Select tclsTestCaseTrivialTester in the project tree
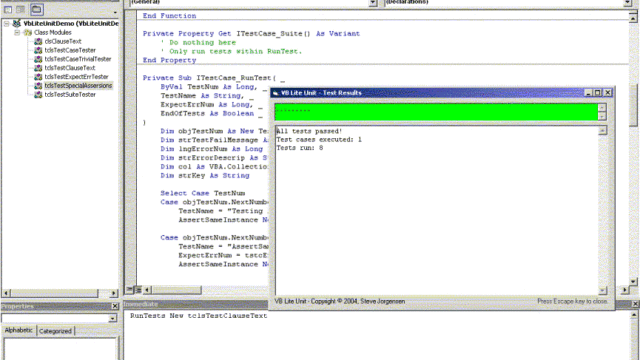The height and width of the screenshot is (360, 640). 78,59
